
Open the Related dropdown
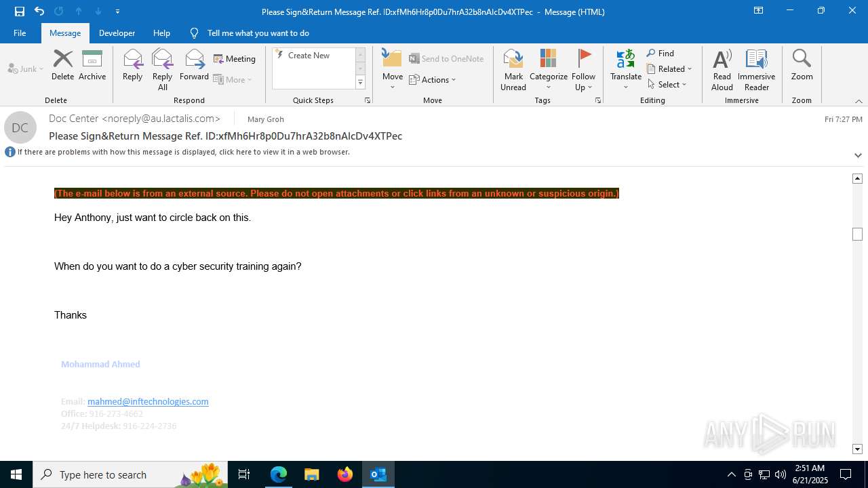669,69
